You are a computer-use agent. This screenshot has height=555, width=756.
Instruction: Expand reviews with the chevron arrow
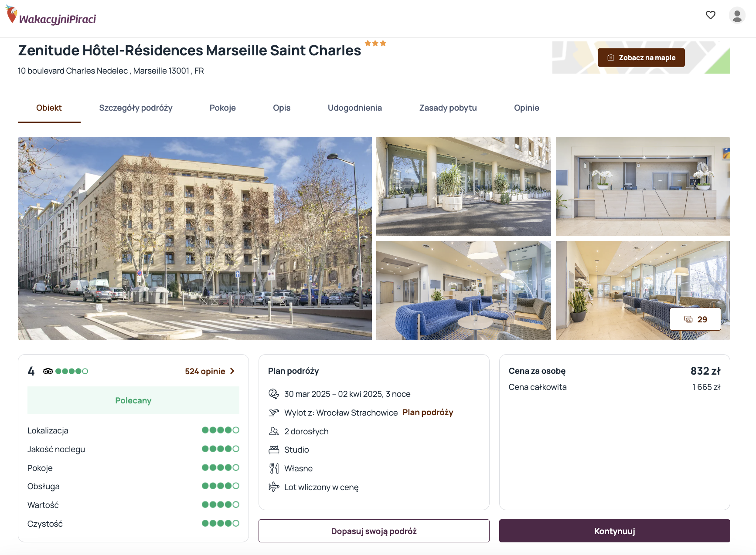[232, 371]
